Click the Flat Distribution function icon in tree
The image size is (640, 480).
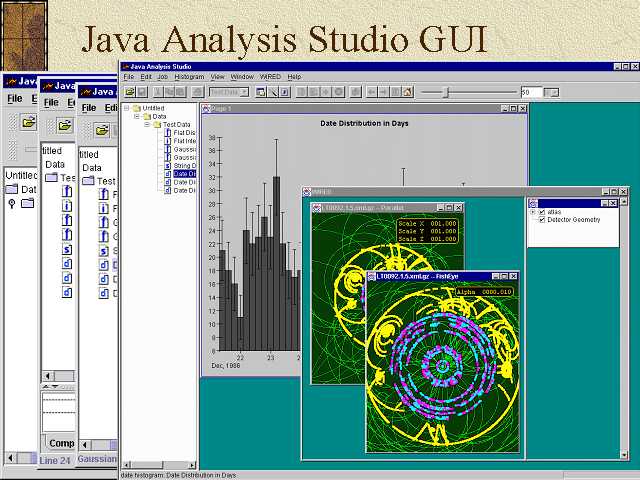pyautogui.click(x=168, y=133)
